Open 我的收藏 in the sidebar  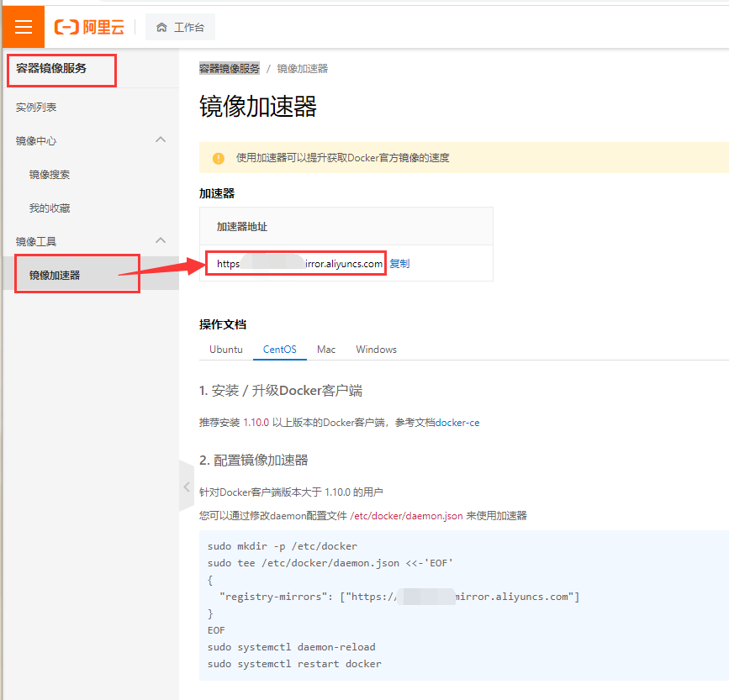[50, 208]
